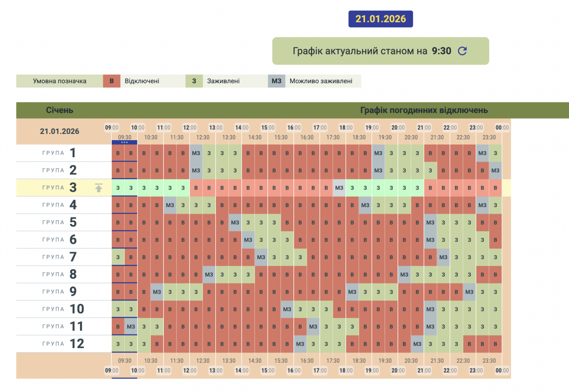The width and height of the screenshot is (569, 392).
Task: Click the green З legend swatch
Action: [x=194, y=81]
